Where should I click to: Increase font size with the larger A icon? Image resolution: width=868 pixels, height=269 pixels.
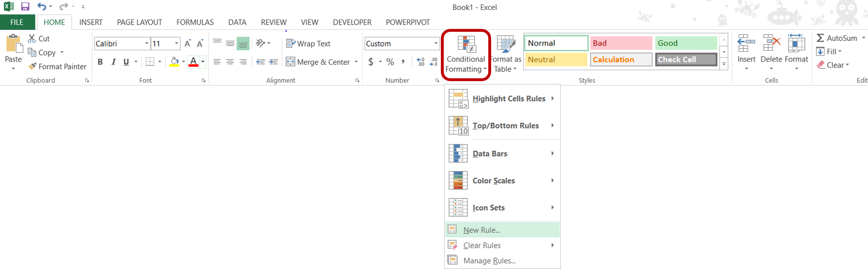tap(188, 44)
